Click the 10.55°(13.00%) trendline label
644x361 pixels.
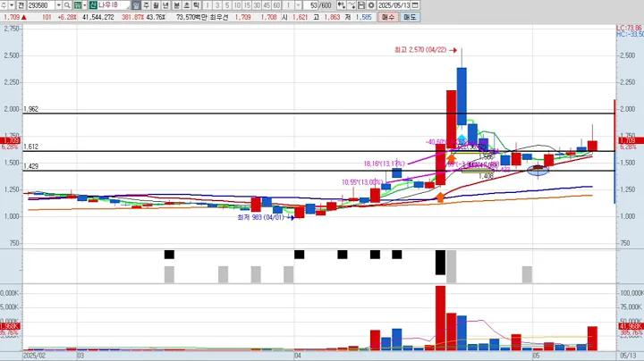[x=362, y=182]
